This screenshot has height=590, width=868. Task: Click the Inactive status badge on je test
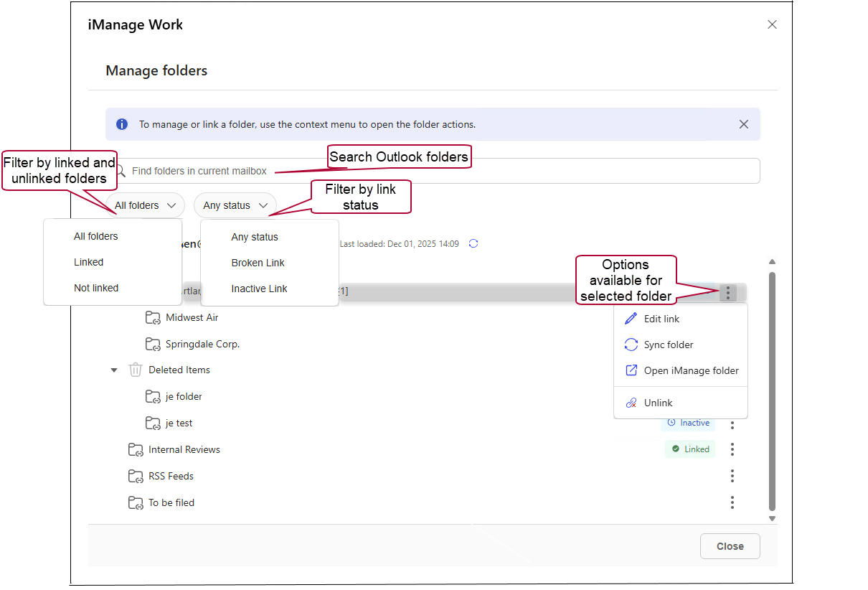point(688,423)
